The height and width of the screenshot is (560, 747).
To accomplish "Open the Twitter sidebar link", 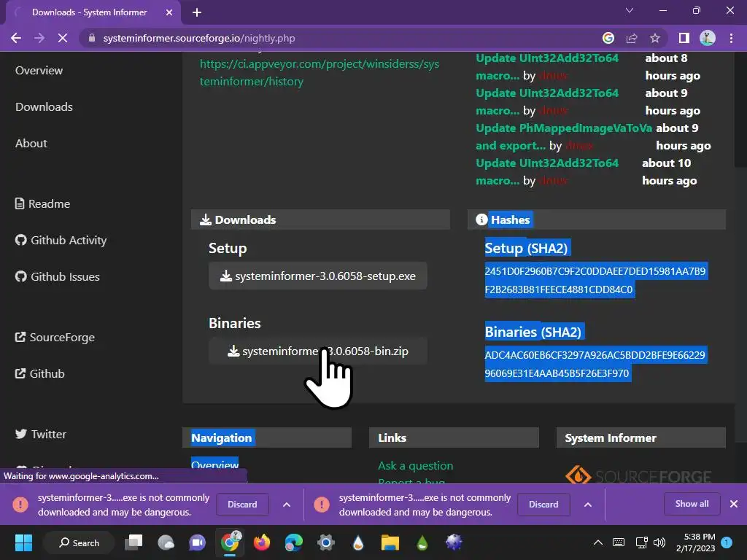I will pos(41,435).
